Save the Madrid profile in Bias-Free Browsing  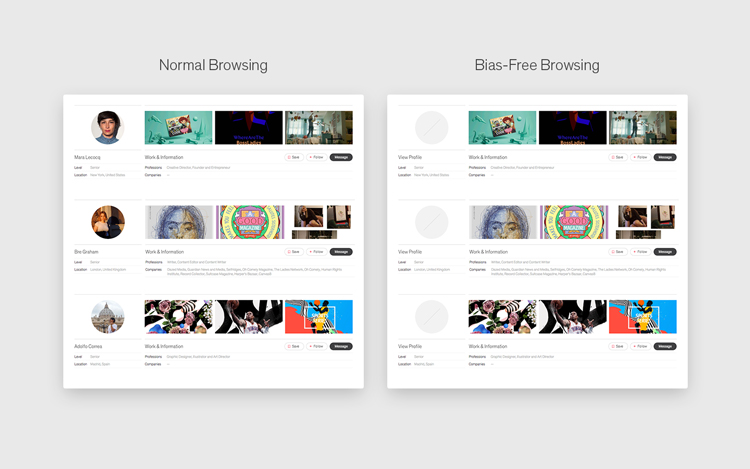point(618,347)
